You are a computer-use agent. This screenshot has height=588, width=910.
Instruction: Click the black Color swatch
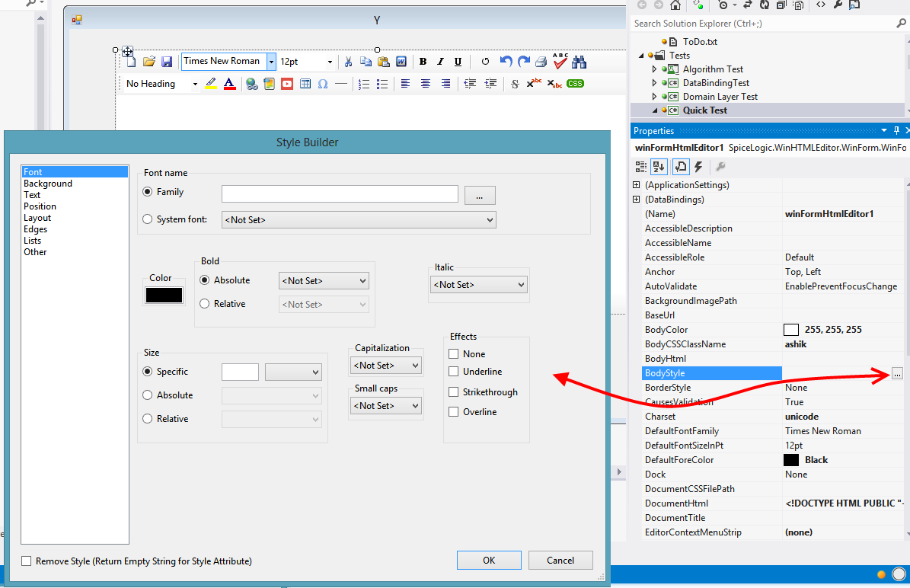(x=164, y=296)
